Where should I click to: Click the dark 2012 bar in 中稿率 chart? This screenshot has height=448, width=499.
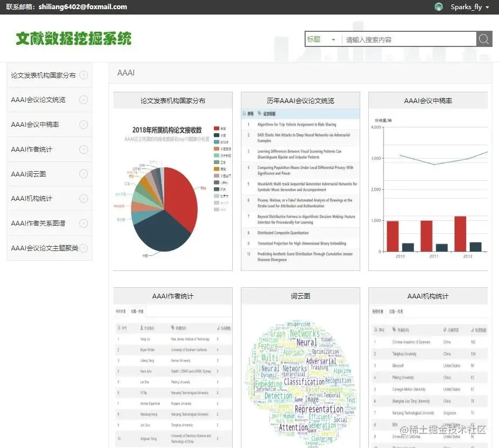[x=475, y=247]
